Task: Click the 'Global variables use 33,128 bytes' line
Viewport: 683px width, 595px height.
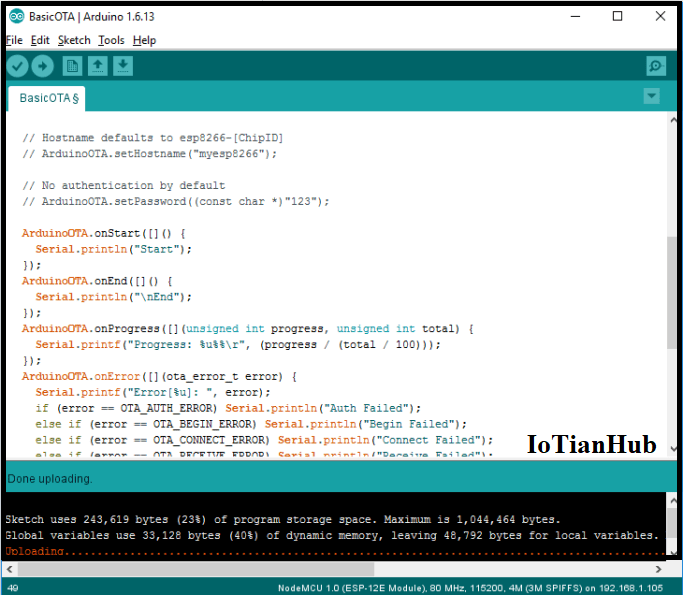Action: (332, 535)
